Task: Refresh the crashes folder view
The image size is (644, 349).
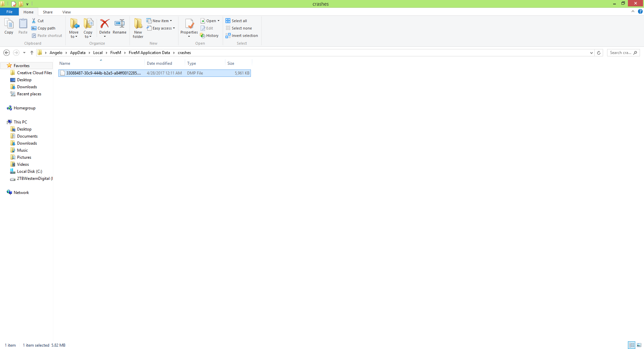Action: (x=599, y=53)
